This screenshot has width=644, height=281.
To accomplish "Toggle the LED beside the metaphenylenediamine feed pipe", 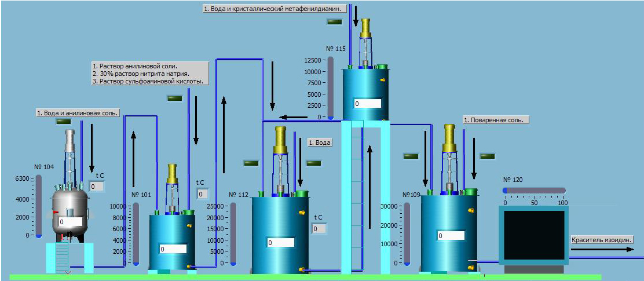I will point(334,22).
